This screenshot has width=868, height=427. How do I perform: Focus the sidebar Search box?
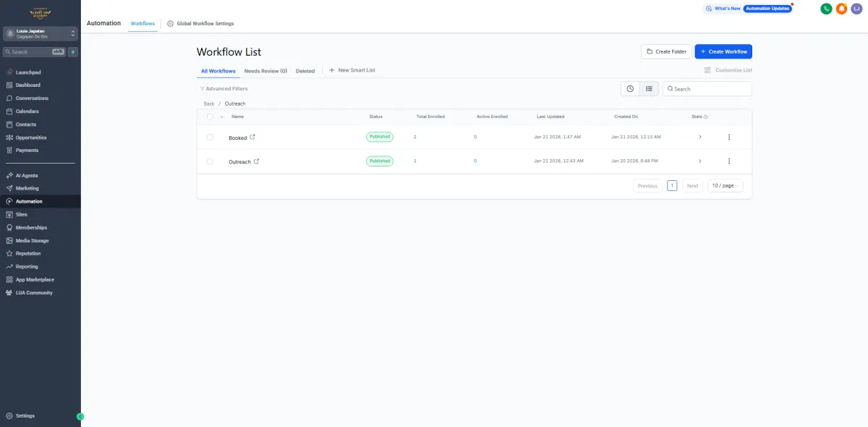click(x=35, y=52)
